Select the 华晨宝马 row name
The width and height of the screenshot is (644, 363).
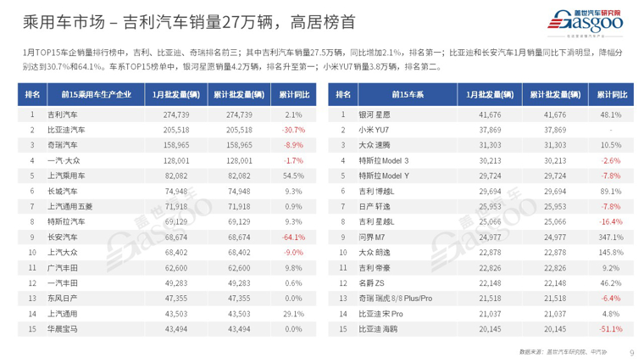63,329
